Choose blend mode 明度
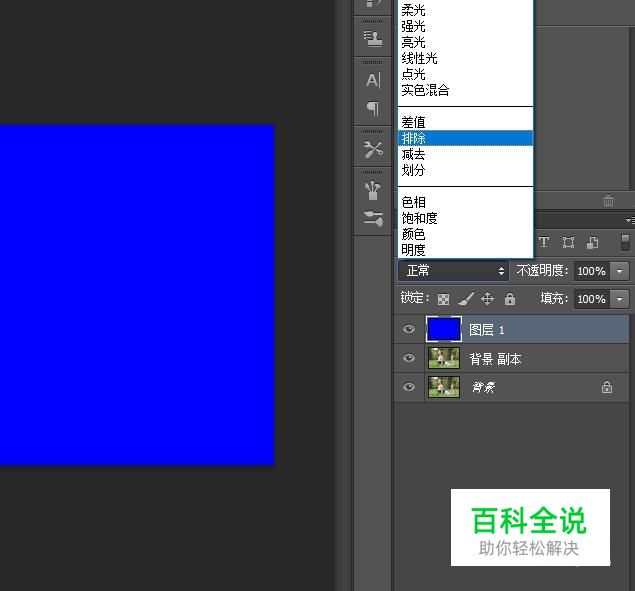635x591 pixels. point(465,250)
